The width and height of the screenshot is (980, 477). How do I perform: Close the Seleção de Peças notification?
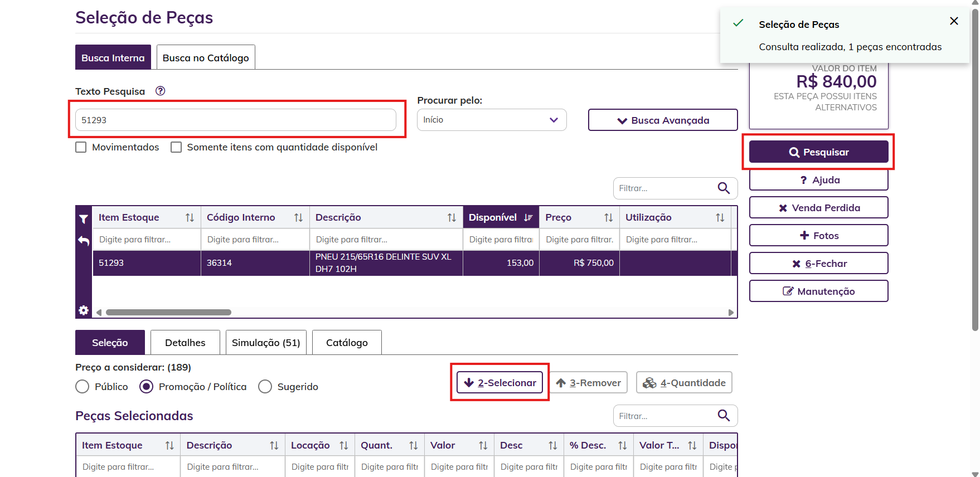point(954,21)
